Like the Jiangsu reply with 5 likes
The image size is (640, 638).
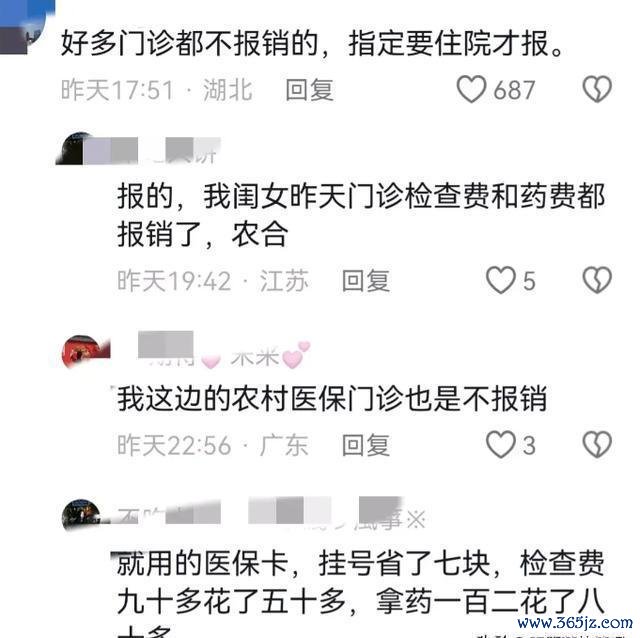pyautogui.click(x=500, y=280)
